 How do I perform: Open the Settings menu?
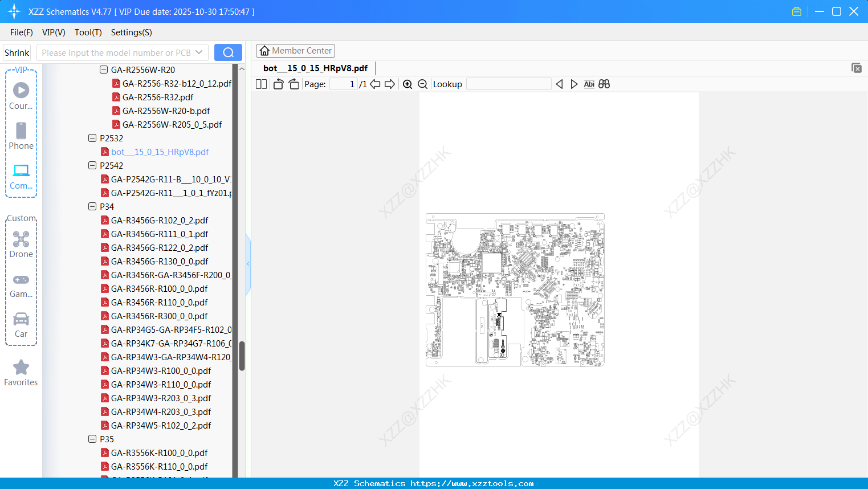click(132, 32)
